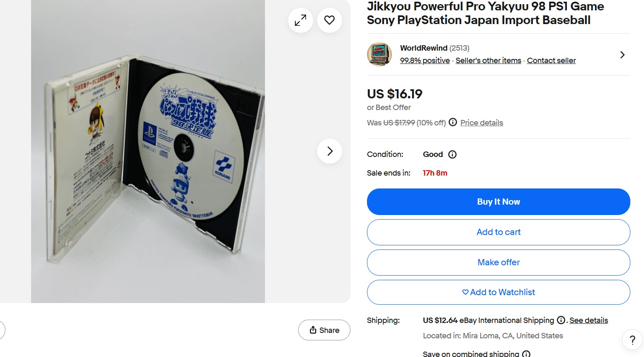The height and width of the screenshot is (357, 644).
Task: Go to the next product image
Action: [x=330, y=151]
